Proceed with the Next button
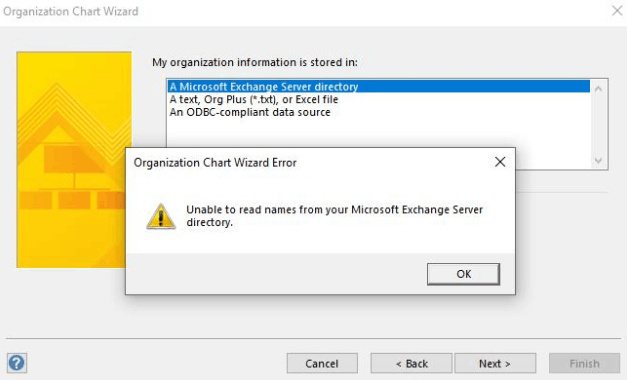This screenshot has width=627, height=380. pyautogui.click(x=495, y=363)
